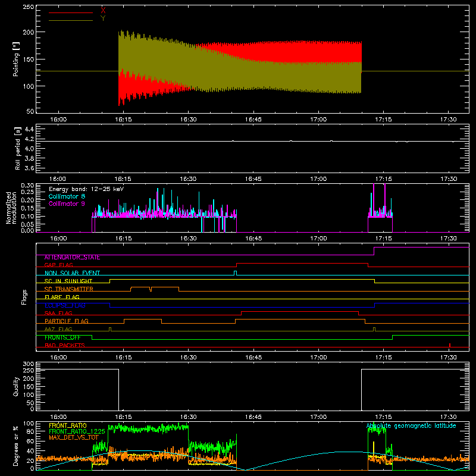Click 'Absolute geomagnetic latitude' legend text

[x=411, y=426]
